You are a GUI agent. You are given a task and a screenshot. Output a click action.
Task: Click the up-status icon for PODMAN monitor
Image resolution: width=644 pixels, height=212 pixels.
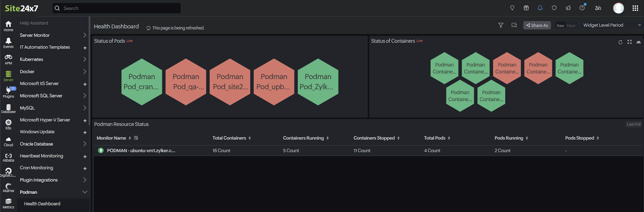click(101, 150)
